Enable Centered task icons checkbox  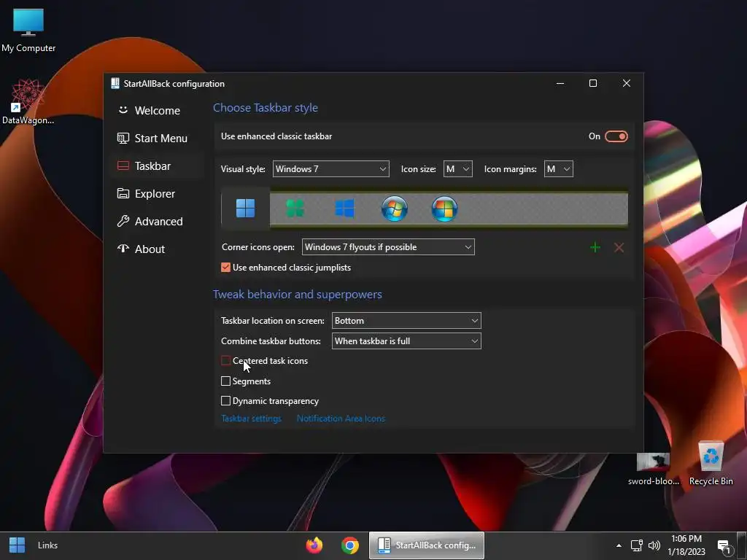tap(226, 360)
